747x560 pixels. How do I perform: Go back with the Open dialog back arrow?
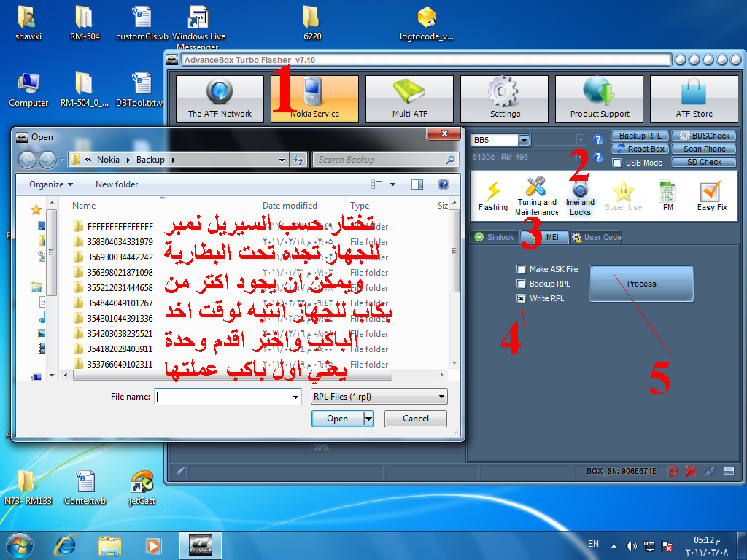[x=27, y=160]
